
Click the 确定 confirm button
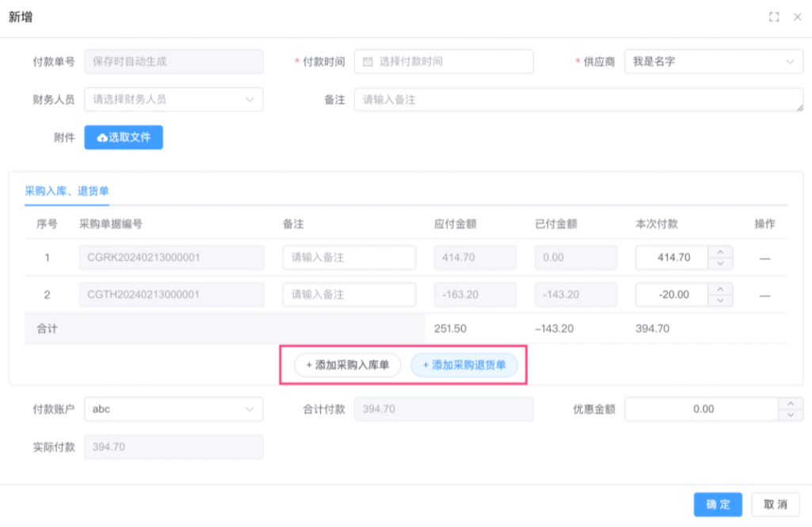coord(717,504)
